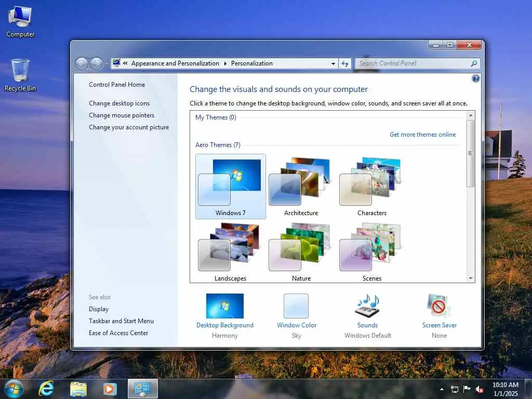
Task: Click the 'Windows Default' text under Sounds
Action: point(367,336)
